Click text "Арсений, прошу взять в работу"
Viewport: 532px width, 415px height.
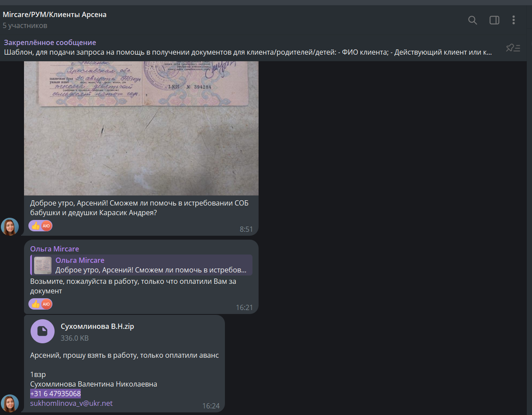pyautogui.click(x=124, y=355)
